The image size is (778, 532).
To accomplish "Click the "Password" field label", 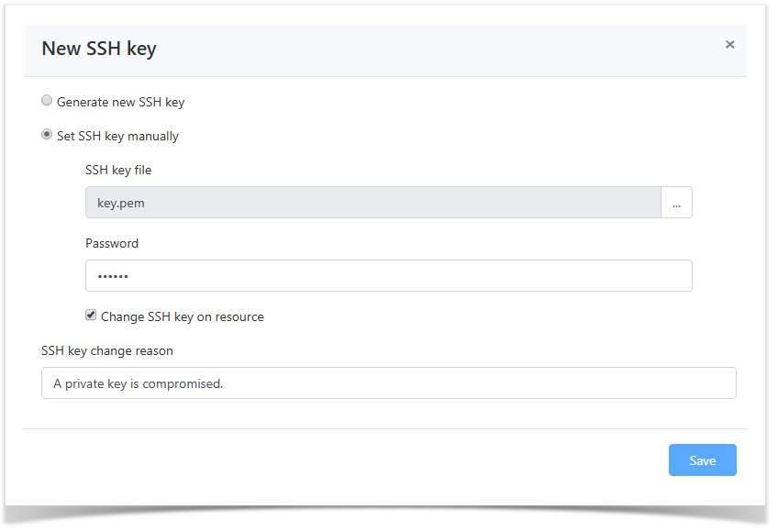I will pos(112,243).
